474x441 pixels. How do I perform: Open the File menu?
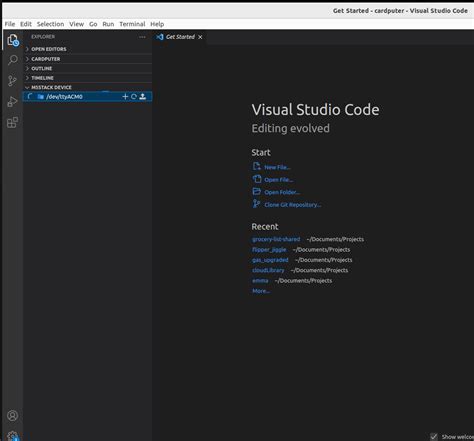10,24
